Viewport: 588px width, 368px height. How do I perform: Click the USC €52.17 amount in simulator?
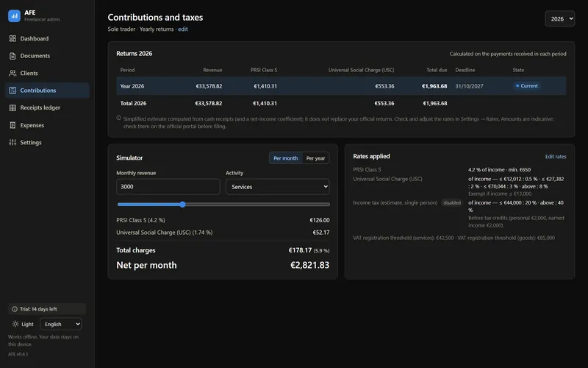pos(321,233)
